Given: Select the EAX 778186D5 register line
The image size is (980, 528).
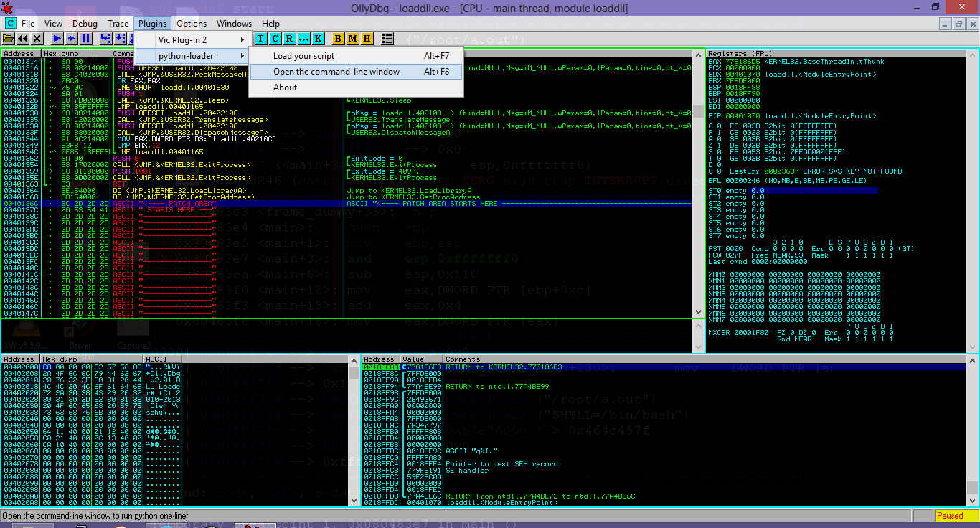Looking at the screenshot, I should point(796,61).
